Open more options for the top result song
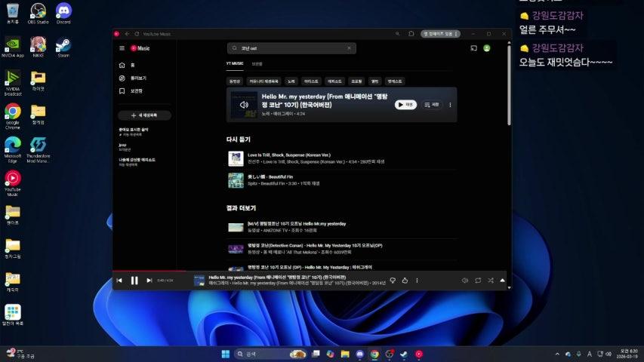This screenshot has width=644, height=362. pos(450,105)
